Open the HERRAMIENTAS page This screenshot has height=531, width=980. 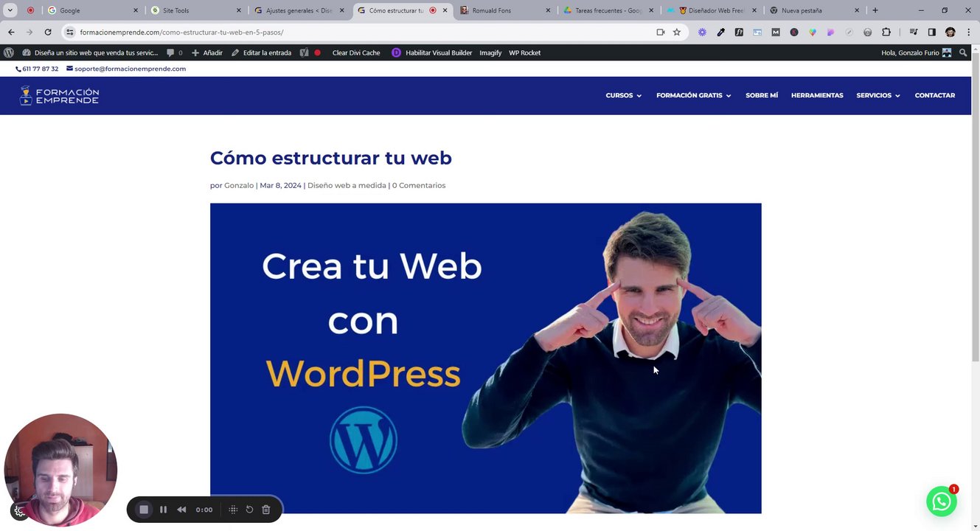click(x=817, y=95)
